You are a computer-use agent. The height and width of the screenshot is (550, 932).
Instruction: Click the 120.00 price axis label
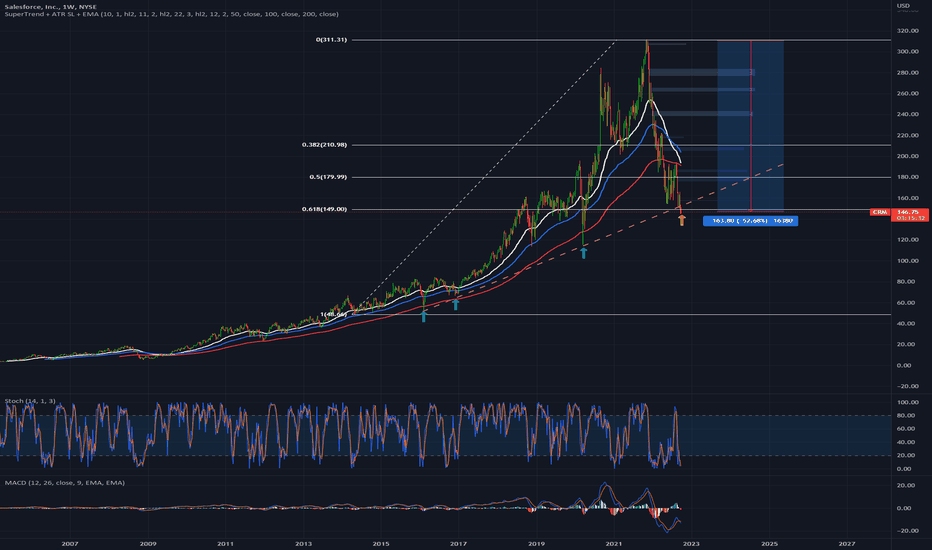pos(908,240)
